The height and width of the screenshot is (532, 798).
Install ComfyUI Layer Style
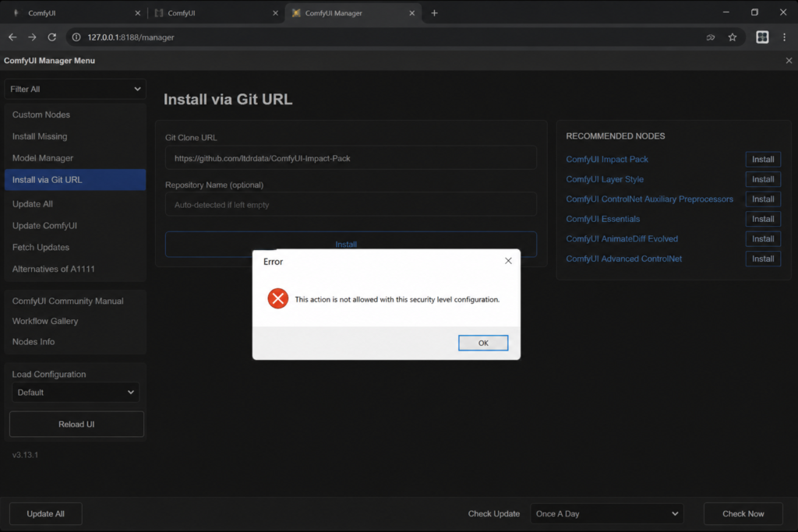click(x=763, y=179)
